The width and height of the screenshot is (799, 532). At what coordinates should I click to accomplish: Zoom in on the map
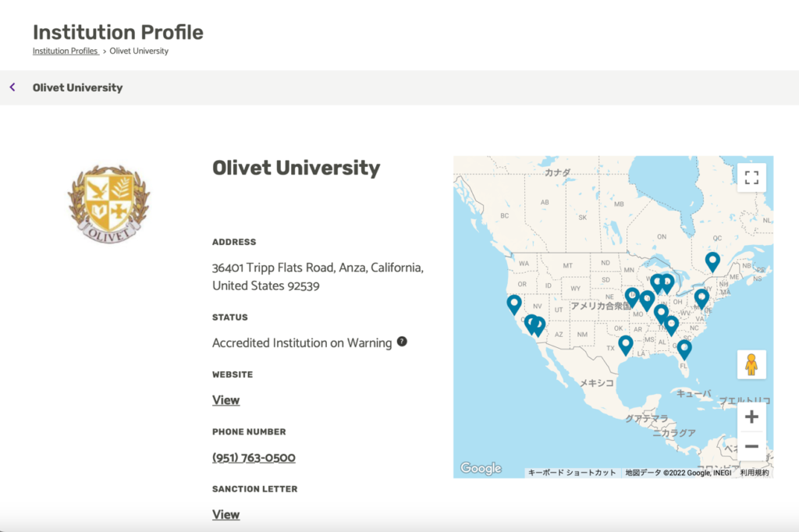point(751,417)
